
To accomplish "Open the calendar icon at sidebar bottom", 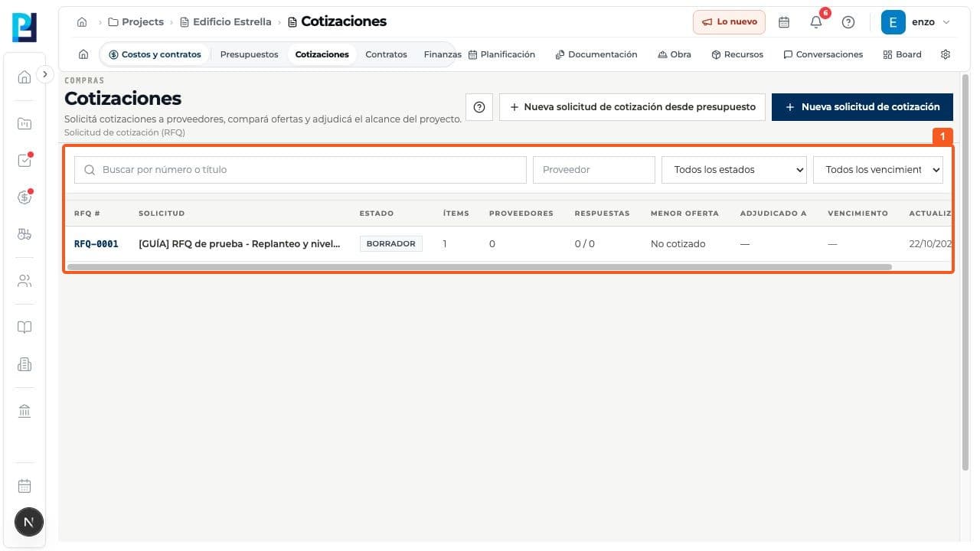I will 24,486.
